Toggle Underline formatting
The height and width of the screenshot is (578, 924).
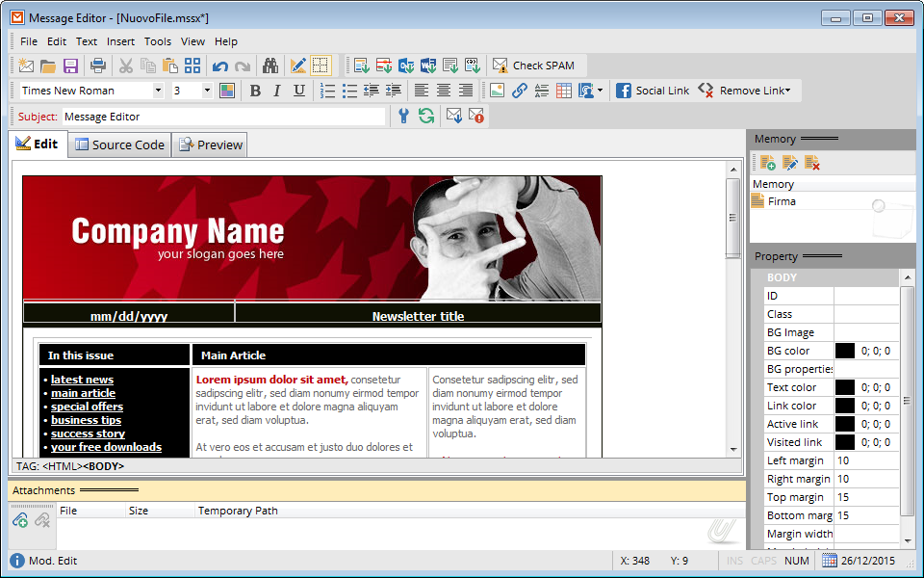click(x=299, y=91)
